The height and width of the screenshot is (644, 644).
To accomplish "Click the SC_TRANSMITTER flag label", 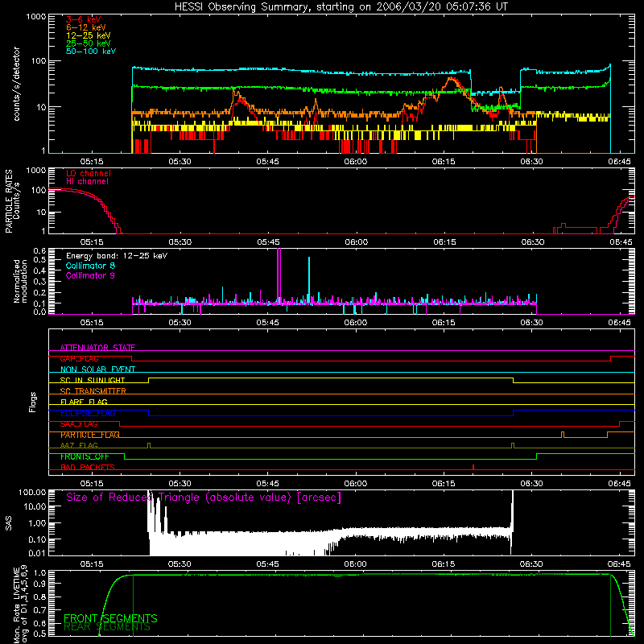I will [93, 391].
